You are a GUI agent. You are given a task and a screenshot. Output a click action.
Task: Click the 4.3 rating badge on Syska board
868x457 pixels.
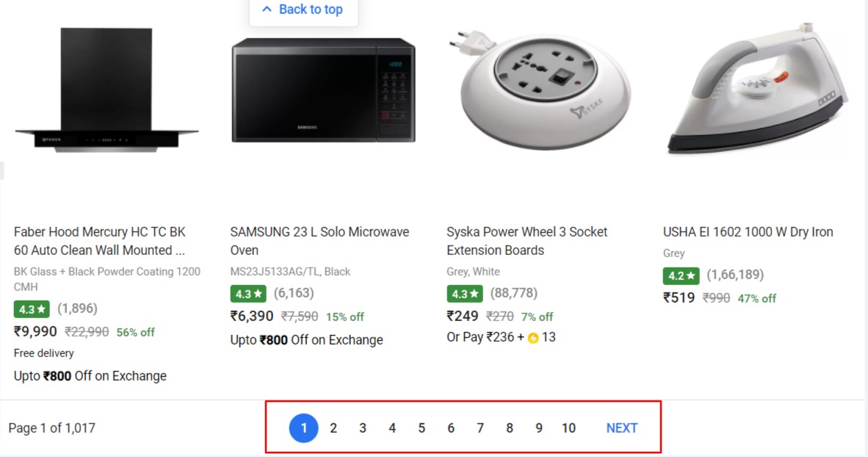465,294
